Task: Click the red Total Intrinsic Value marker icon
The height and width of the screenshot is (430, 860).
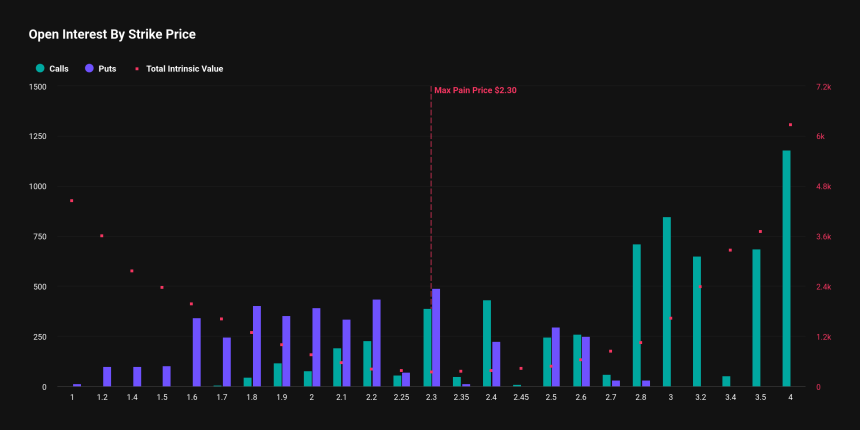Action: click(x=137, y=69)
